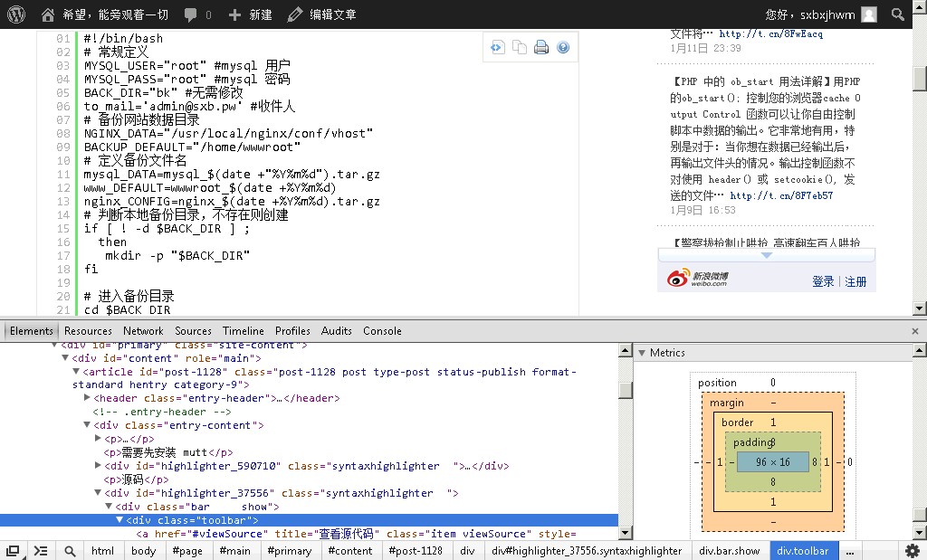The width and height of the screenshot is (927, 560).
Task: Collapse the Metrics pane
Action: [x=642, y=353]
